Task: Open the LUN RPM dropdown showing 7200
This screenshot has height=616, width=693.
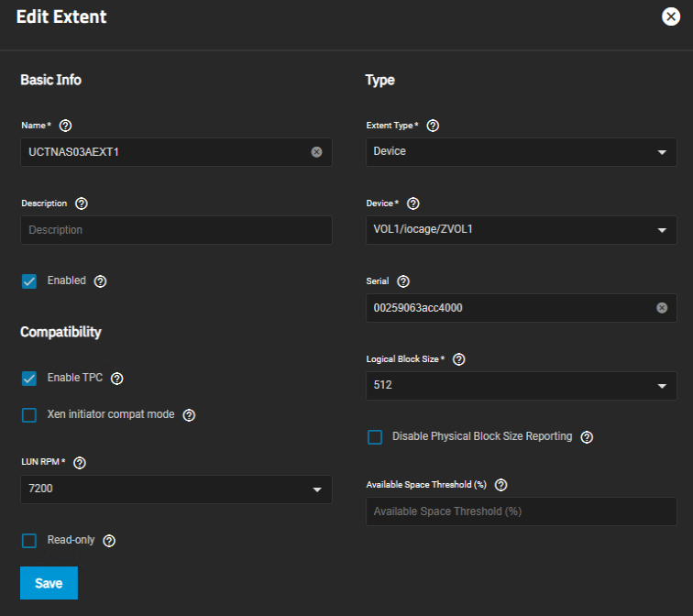Action: click(176, 489)
